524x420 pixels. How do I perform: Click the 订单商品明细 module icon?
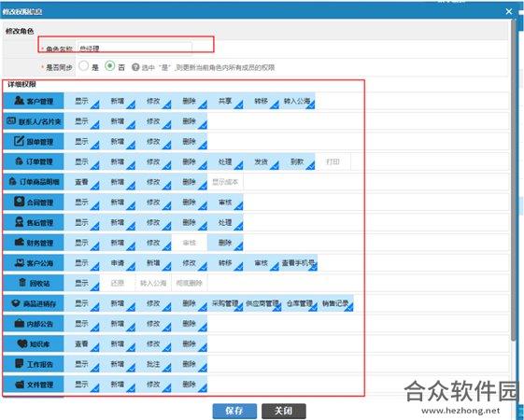(12, 181)
